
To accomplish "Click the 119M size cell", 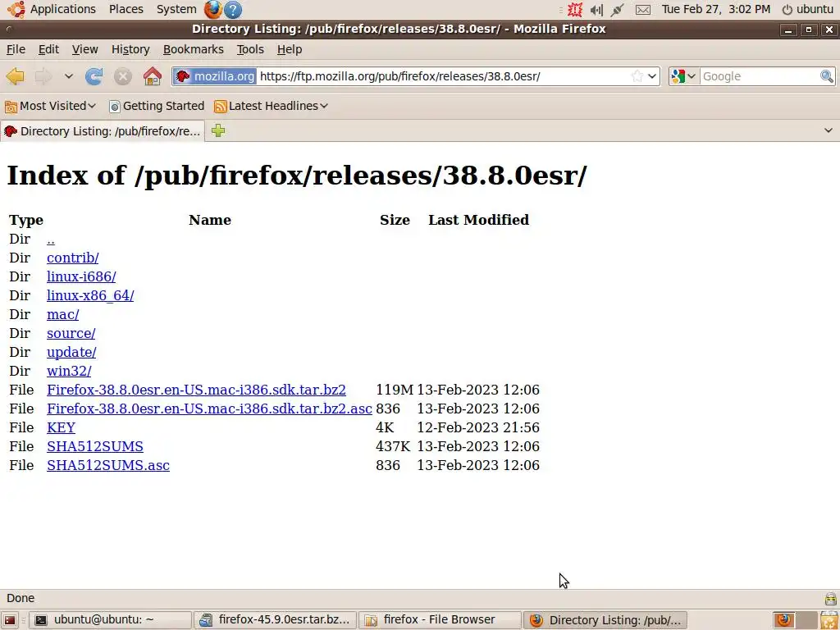I will pyautogui.click(x=395, y=390).
